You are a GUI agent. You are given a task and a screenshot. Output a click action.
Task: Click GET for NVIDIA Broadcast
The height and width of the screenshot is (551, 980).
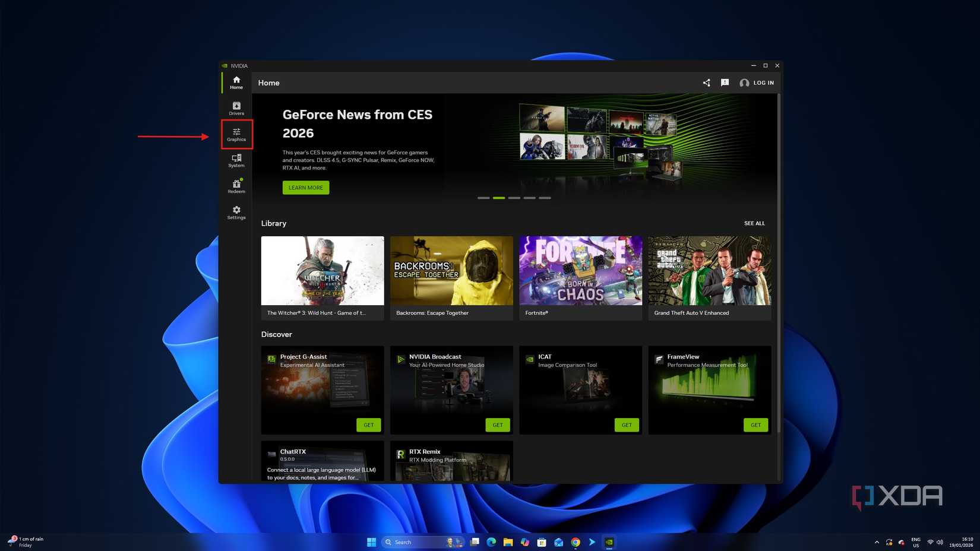click(x=498, y=425)
